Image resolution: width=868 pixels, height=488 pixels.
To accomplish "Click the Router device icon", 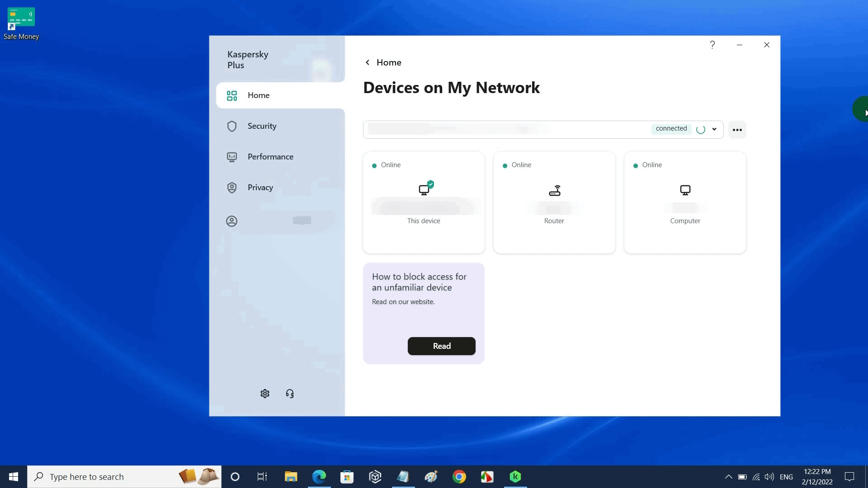I will (554, 191).
